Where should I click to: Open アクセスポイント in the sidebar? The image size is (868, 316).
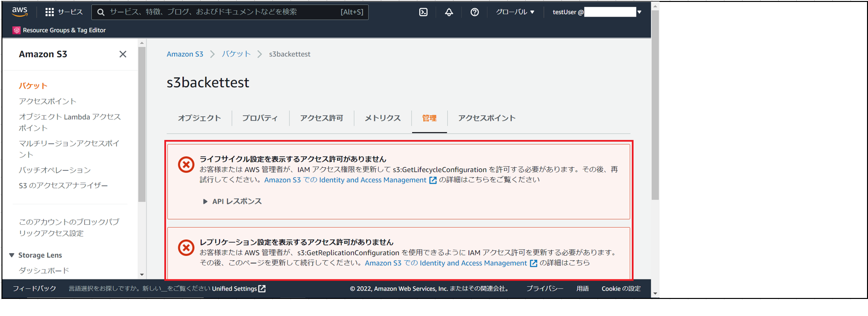(47, 101)
